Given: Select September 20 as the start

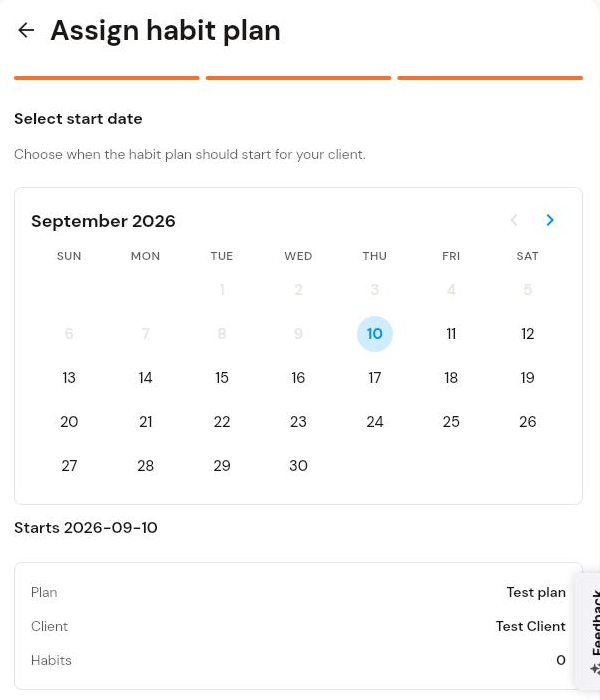Looking at the screenshot, I should click(x=69, y=422).
